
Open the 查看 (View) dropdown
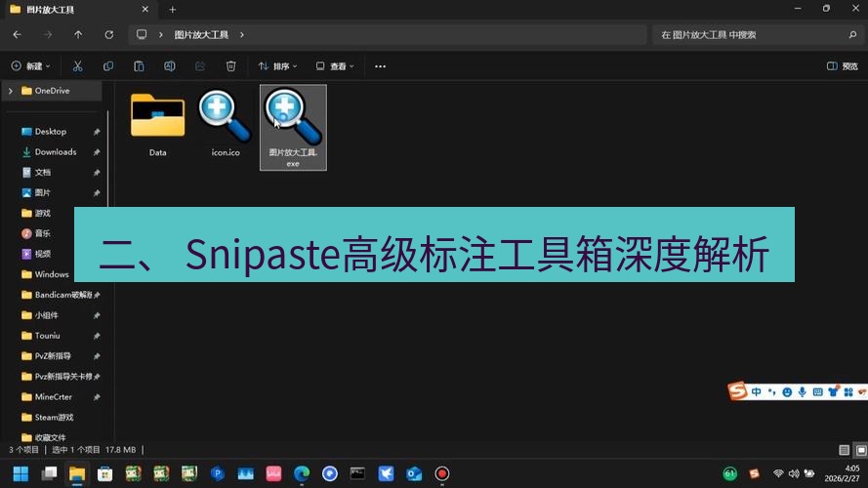[x=334, y=66]
